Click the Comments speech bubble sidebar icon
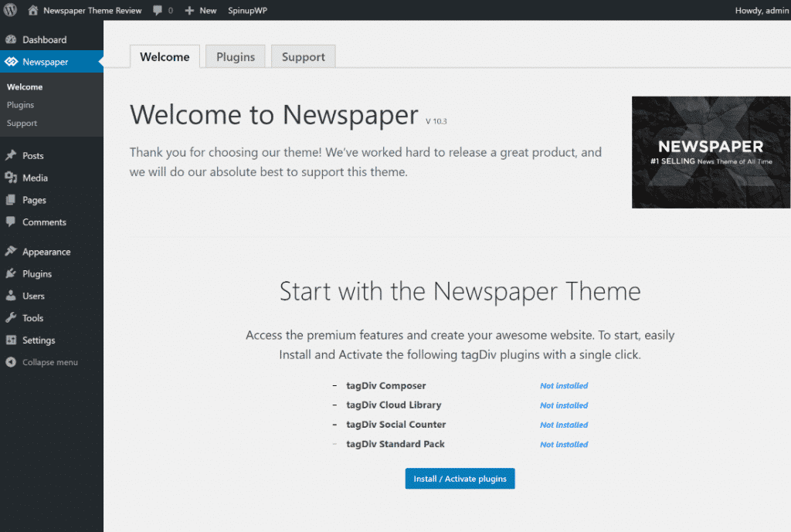 11,222
